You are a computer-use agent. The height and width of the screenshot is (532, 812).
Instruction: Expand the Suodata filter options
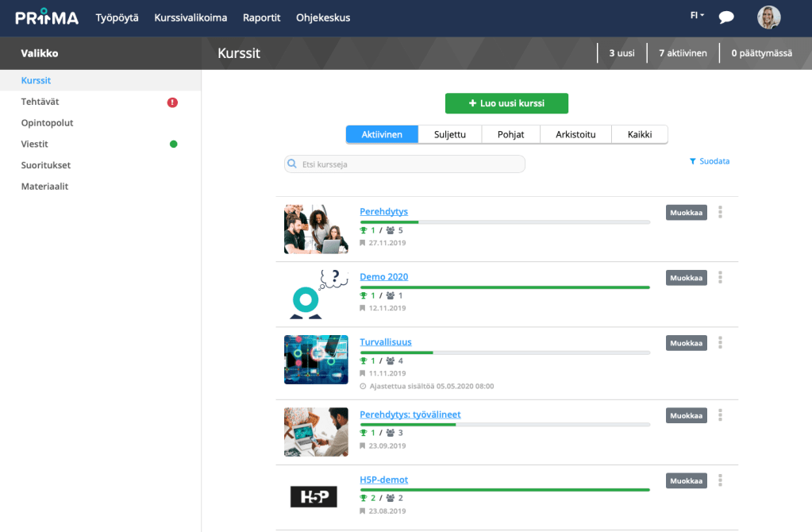(x=710, y=161)
